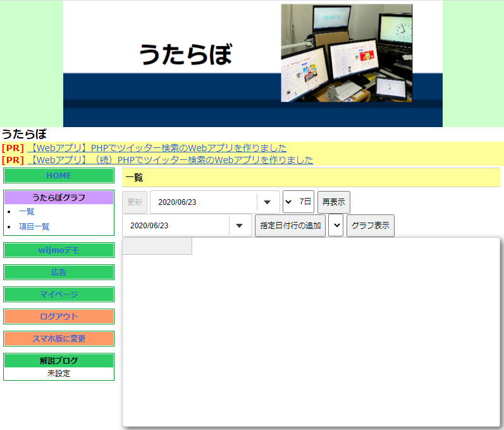This screenshot has height=430, width=504.
Task: Click the ログアウト menu button
Action: pyautogui.click(x=59, y=317)
